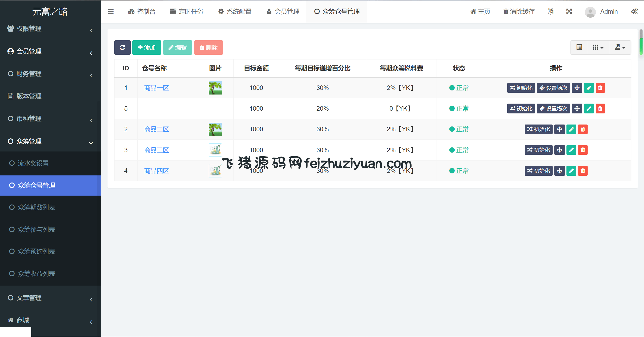Open the 商品三区 name link
644x337 pixels.
coord(156,150)
